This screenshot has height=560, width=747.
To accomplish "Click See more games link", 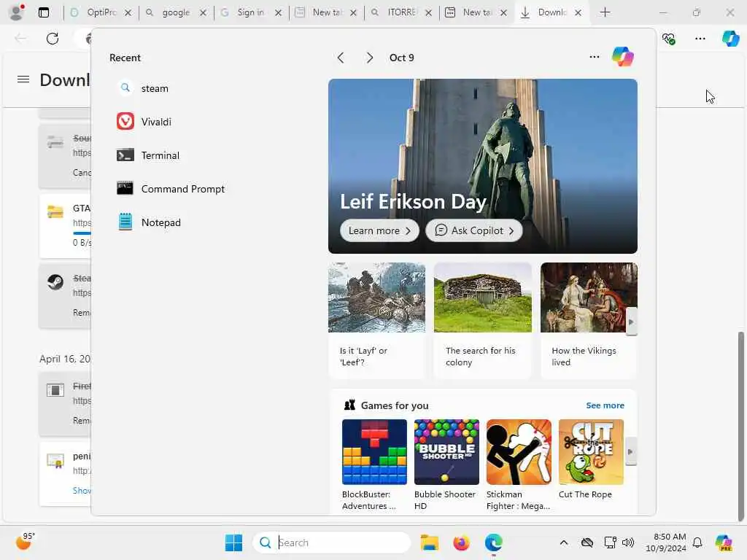I will pyautogui.click(x=605, y=405).
